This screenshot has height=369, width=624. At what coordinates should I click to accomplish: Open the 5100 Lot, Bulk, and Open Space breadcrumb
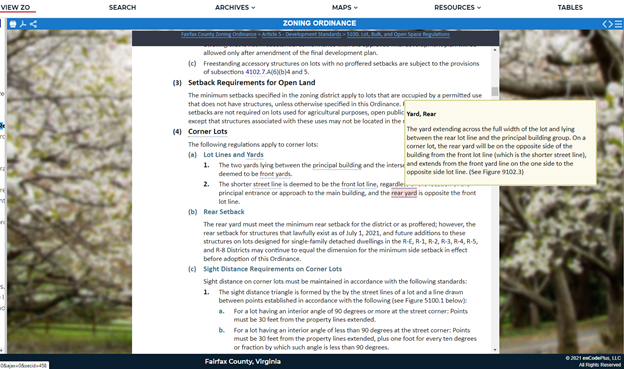coord(398,34)
